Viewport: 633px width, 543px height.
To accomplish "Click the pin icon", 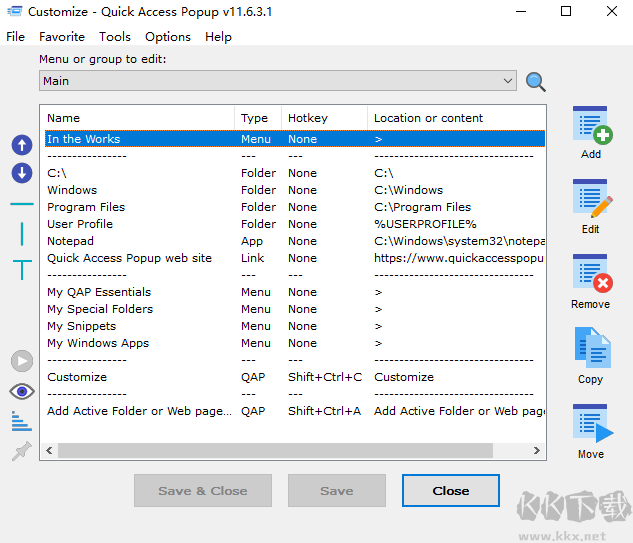I will click(x=22, y=451).
